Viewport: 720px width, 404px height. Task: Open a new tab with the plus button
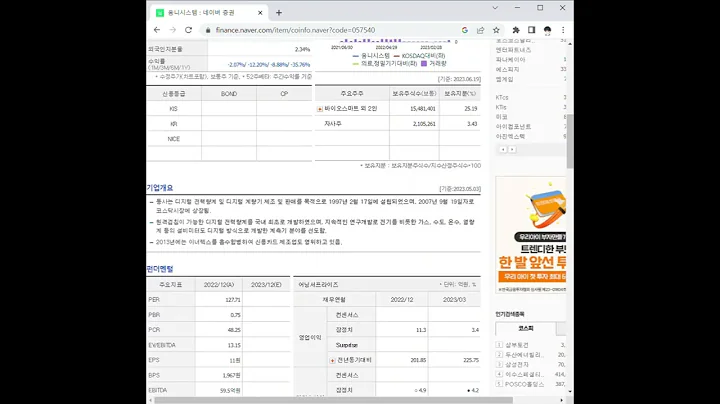[279, 13]
